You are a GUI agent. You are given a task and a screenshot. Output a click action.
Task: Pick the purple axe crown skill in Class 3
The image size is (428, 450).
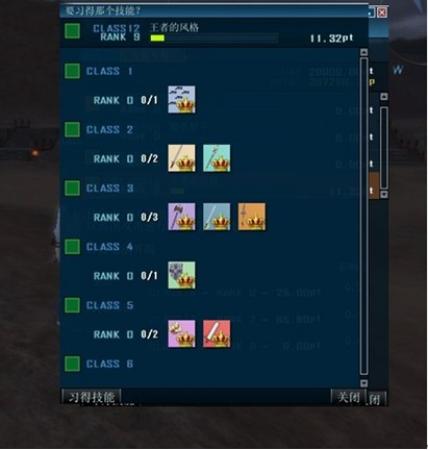[x=182, y=217]
